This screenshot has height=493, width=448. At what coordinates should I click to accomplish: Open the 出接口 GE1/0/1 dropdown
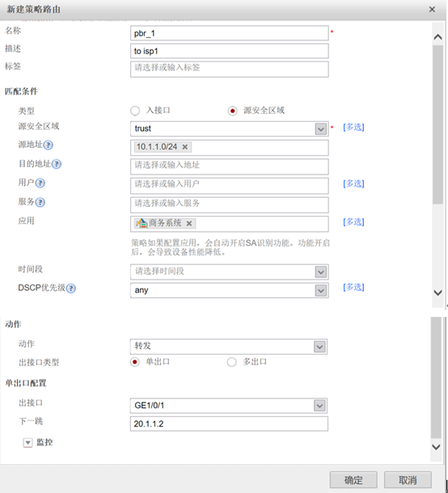[319, 406]
